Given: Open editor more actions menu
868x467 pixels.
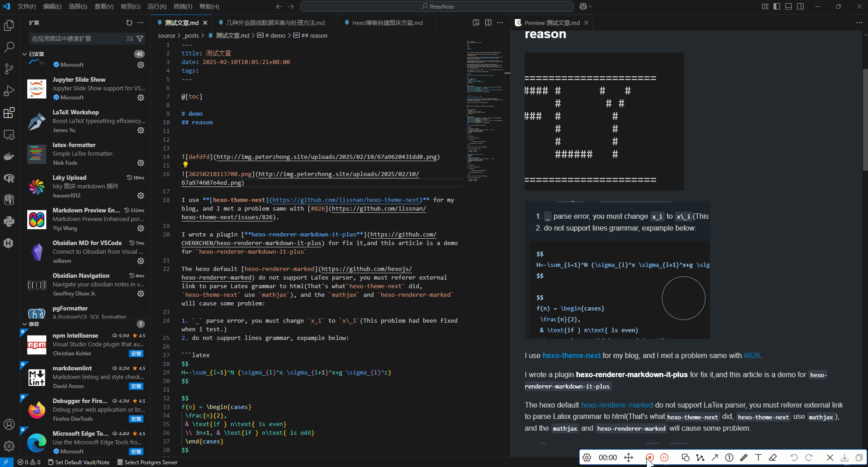Looking at the screenshot, I should pyautogui.click(x=500, y=23).
